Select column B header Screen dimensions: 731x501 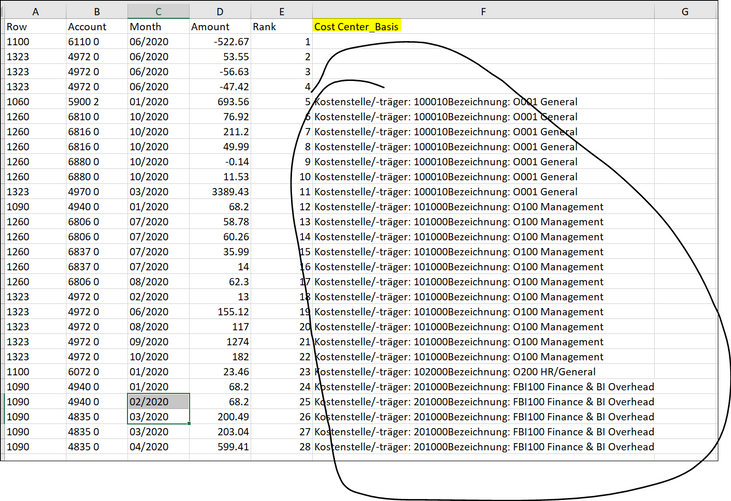coord(97,12)
